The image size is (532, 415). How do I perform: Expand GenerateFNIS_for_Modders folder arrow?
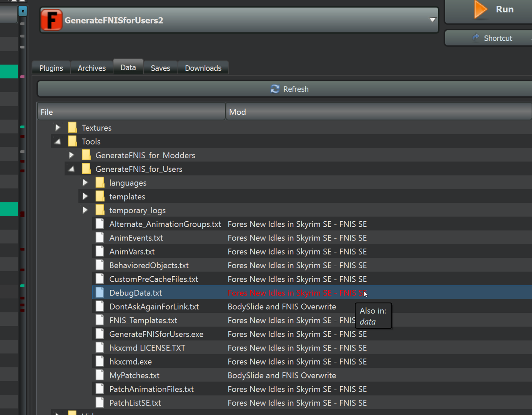point(71,155)
